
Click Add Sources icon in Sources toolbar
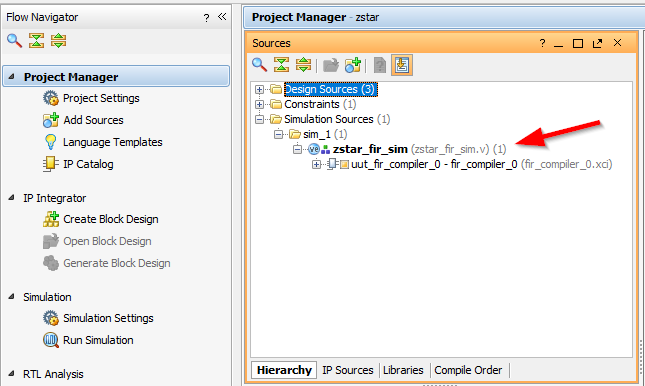[x=353, y=65]
